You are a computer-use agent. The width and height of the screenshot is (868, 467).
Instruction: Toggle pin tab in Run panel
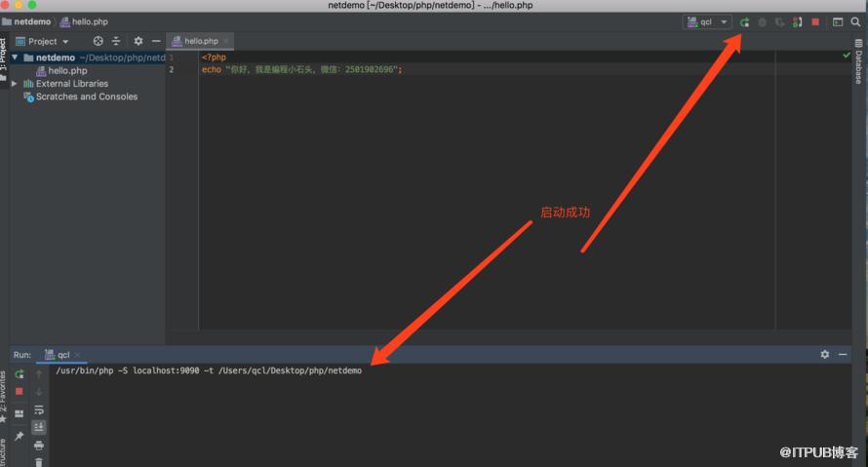pyautogui.click(x=19, y=436)
